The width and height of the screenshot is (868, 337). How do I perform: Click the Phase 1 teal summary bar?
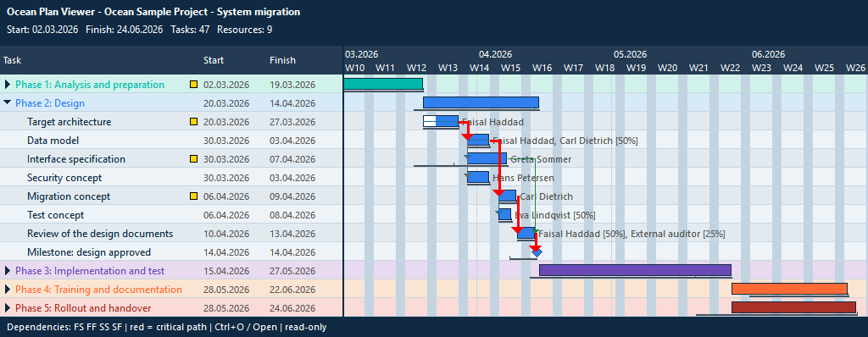coord(383,84)
